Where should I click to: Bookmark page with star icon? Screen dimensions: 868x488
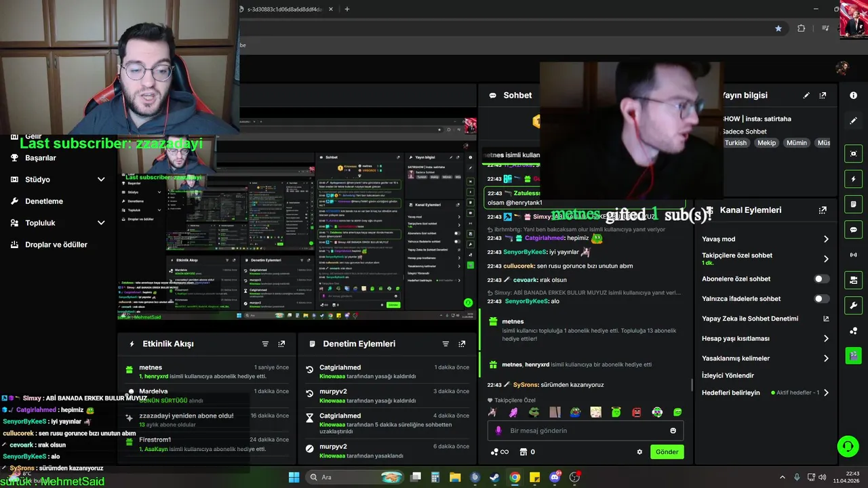[778, 28]
